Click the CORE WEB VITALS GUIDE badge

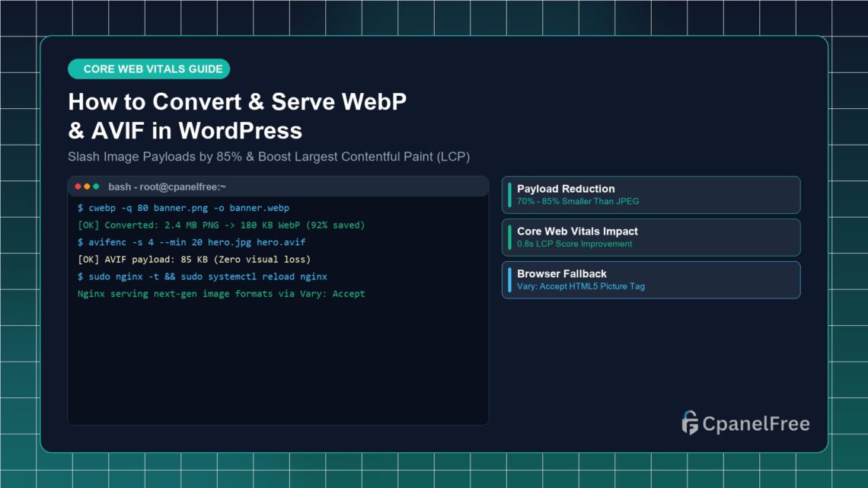(149, 69)
